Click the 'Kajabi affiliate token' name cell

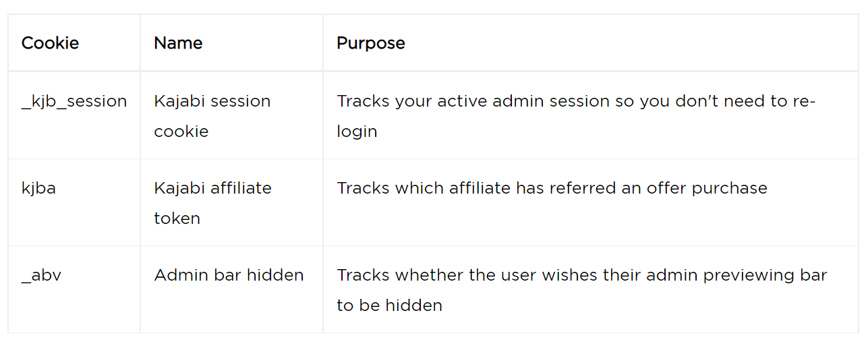tap(212, 202)
